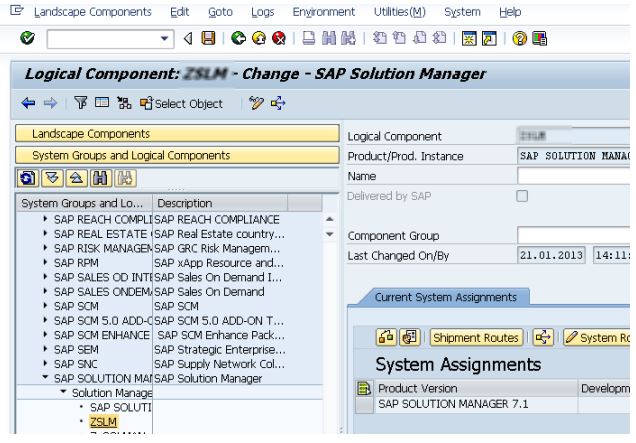Image resolution: width=636 pixels, height=443 pixels.
Task: Click the Save disk icon
Action: tap(208, 39)
